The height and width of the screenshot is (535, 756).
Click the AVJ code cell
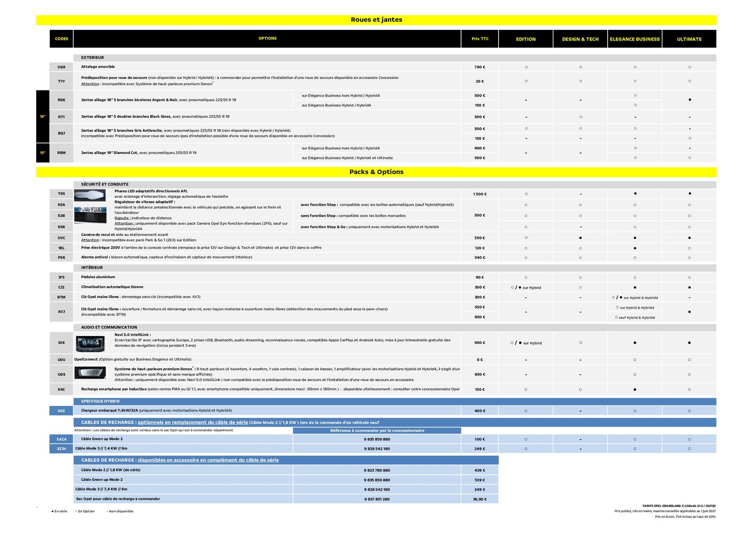click(x=61, y=312)
